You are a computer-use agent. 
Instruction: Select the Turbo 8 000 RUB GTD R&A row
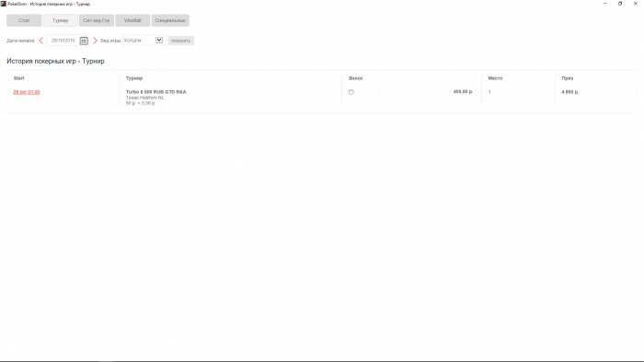tap(322, 97)
